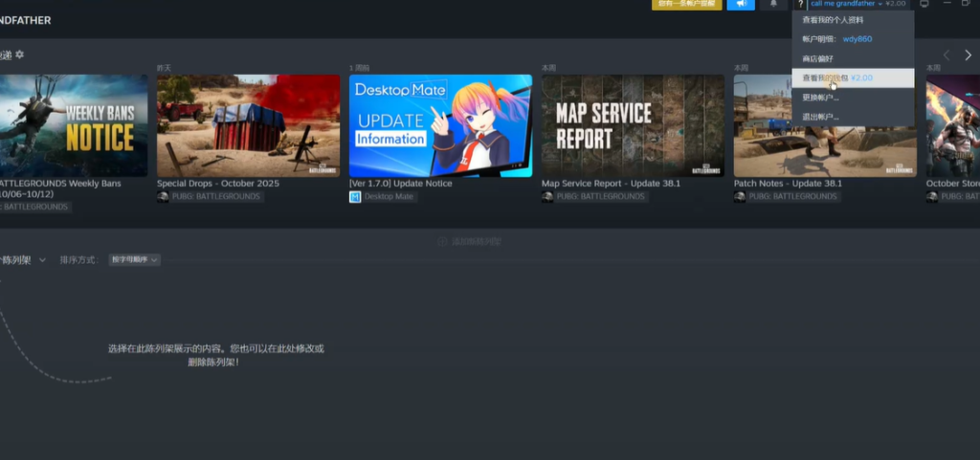Click the megaphone announcements icon
This screenshot has height=460, width=980.
pyautogui.click(x=741, y=5)
